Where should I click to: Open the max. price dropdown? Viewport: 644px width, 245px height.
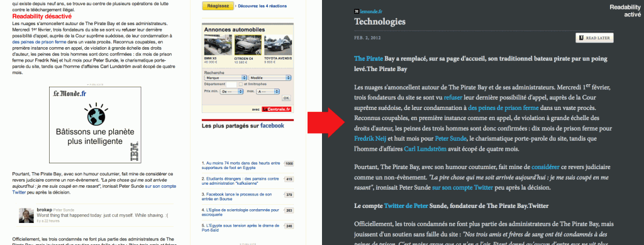coord(267,92)
